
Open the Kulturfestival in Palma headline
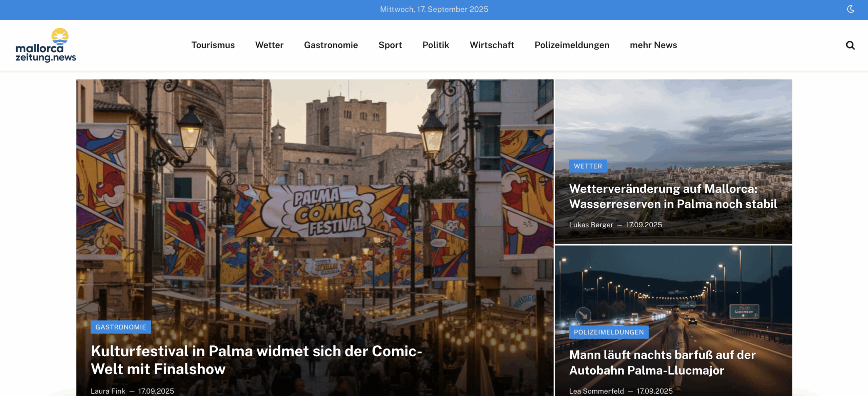(256, 360)
